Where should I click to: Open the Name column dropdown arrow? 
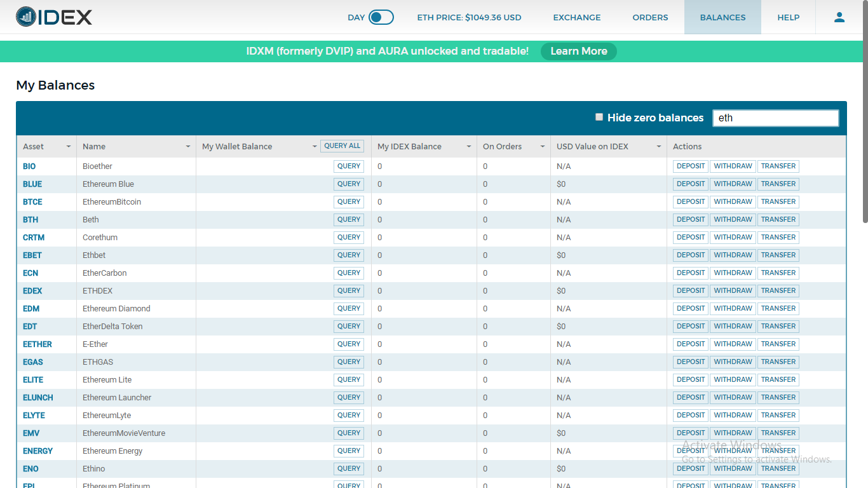(x=188, y=147)
